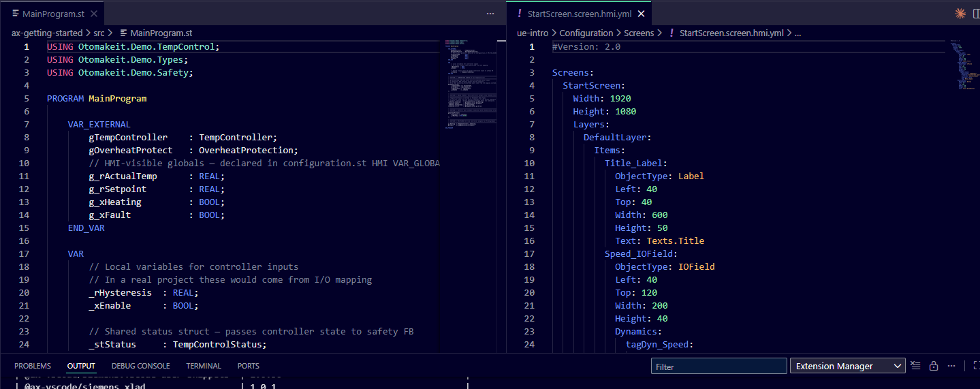Click '#Version: 2.0' line in YAML
This screenshot has height=389, width=980.
pyautogui.click(x=586, y=46)
